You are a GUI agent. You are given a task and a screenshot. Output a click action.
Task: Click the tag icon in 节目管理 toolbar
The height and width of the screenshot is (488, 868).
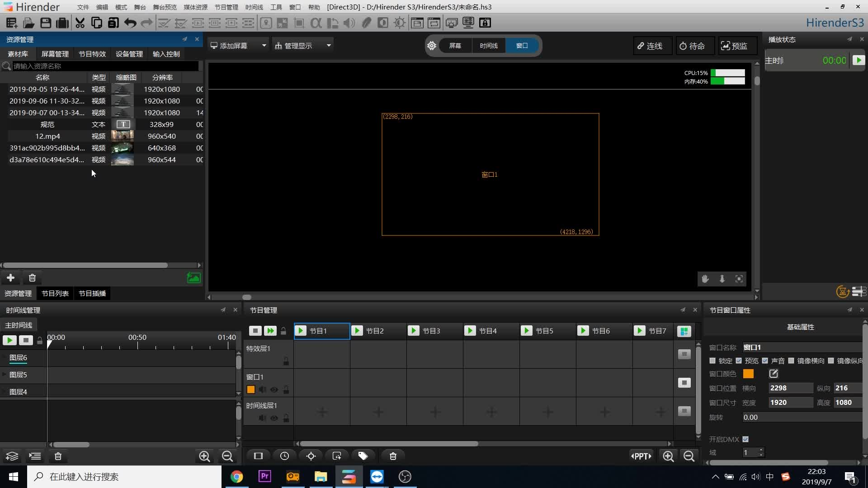pyautogui.click(x=363, y=456)
